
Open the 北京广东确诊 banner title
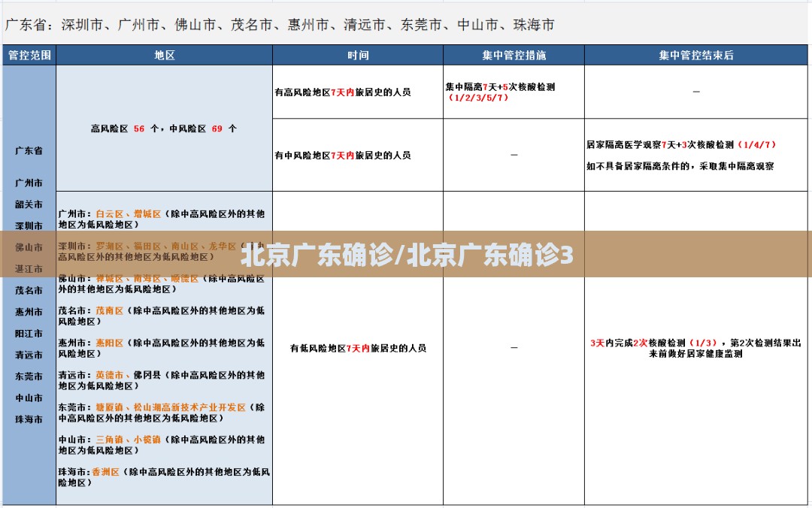[x=407, y=256]
